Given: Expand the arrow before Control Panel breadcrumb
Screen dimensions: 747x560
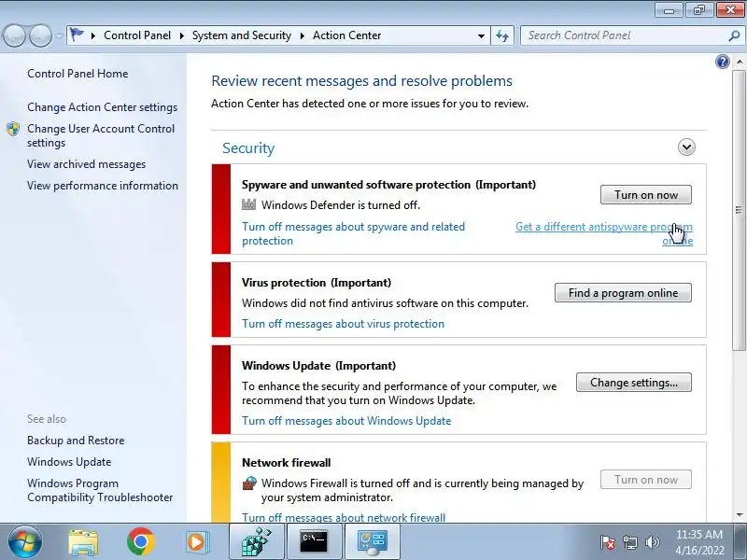Looking at the screenshot, I should tap(92, 35).
